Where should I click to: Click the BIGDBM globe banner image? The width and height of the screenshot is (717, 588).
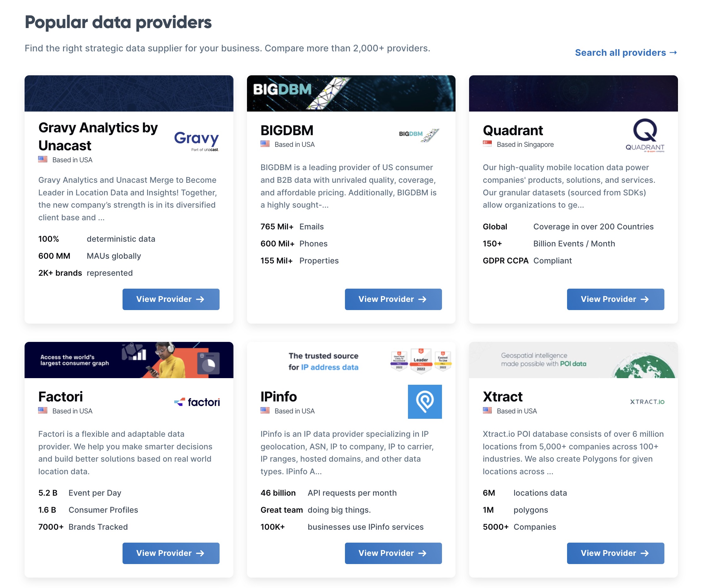[x=351, y=94]
